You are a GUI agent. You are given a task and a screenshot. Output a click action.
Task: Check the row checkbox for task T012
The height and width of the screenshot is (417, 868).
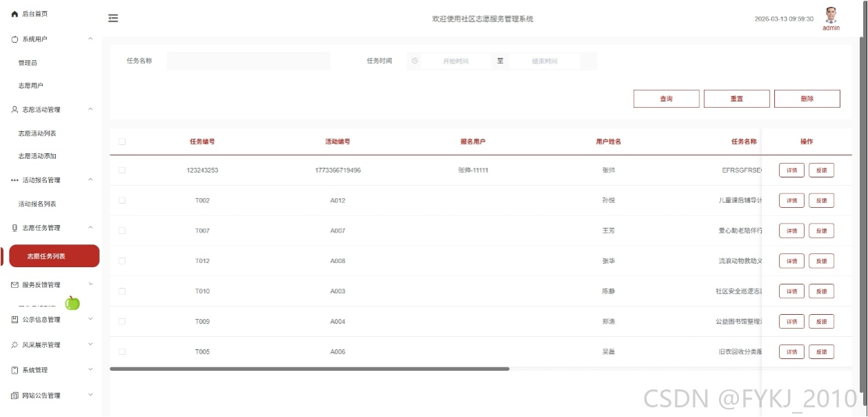pos(122,261)
